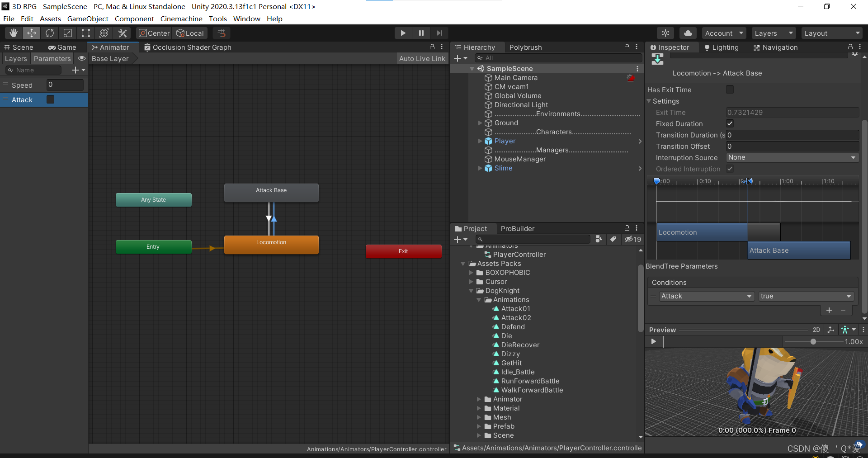Click the preview zoom slider
Viewport: 868px width, 458px height.
[x=814, y=342]
